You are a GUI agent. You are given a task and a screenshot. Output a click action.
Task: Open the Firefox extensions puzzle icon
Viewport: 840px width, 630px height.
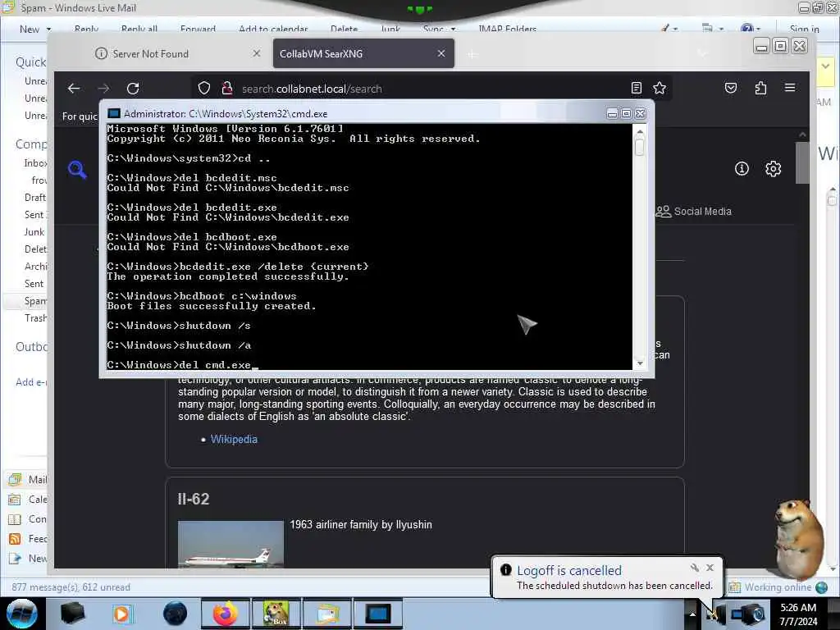760,88
